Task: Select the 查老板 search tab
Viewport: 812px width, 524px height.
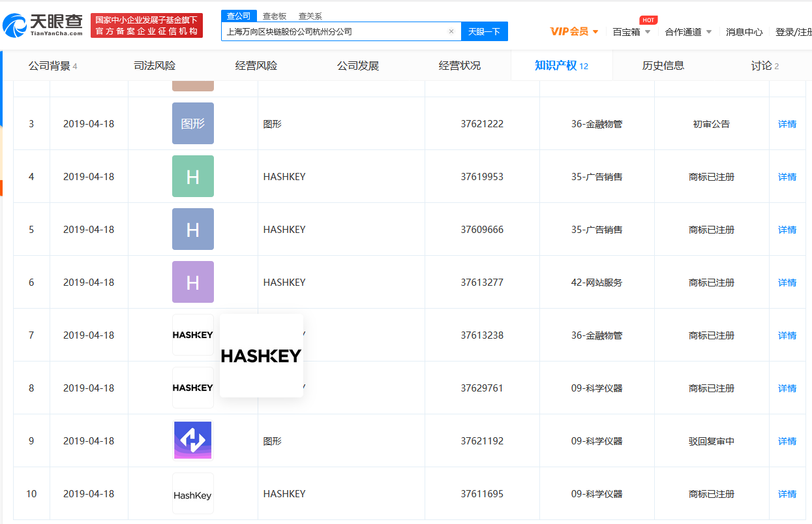Action: (274, 15)
